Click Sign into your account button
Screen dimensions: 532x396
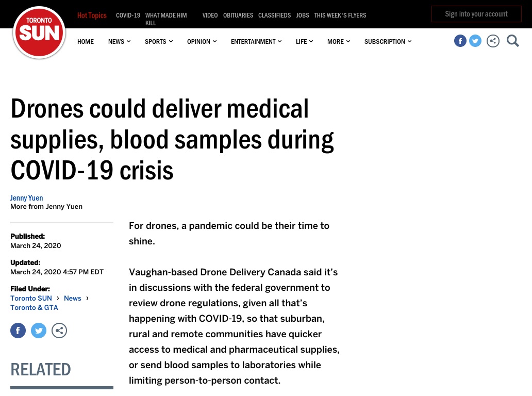point(476,14)
